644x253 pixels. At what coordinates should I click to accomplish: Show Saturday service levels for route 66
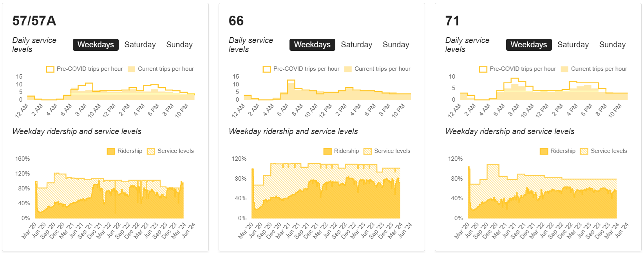[356, 45]
